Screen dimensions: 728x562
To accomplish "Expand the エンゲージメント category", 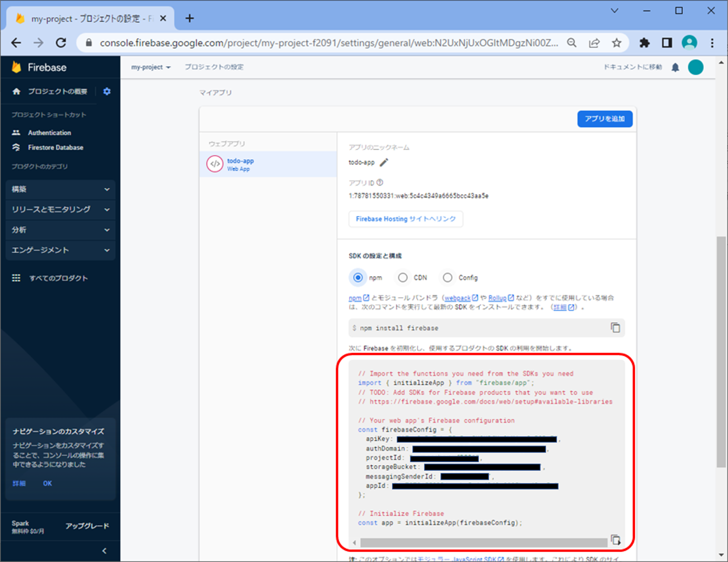I will tap(61, 250).
